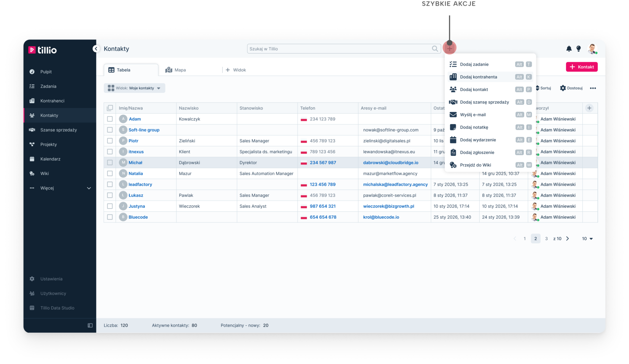Open the Justyna contact link

pyautogui.click(x=137, y=206)
